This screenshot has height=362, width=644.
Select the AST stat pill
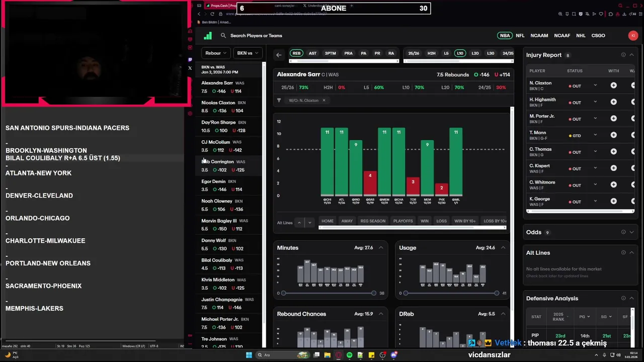coord(312,53)
